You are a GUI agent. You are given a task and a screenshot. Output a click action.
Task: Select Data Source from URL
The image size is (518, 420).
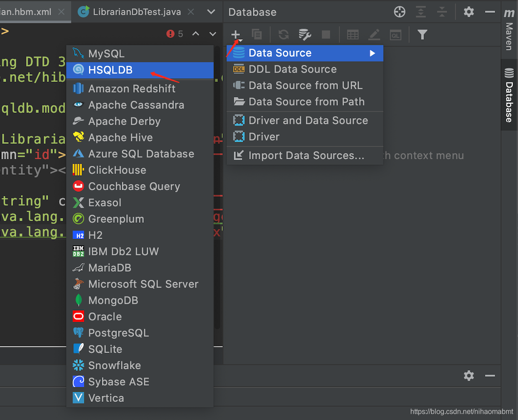click(x=305, y=86)
